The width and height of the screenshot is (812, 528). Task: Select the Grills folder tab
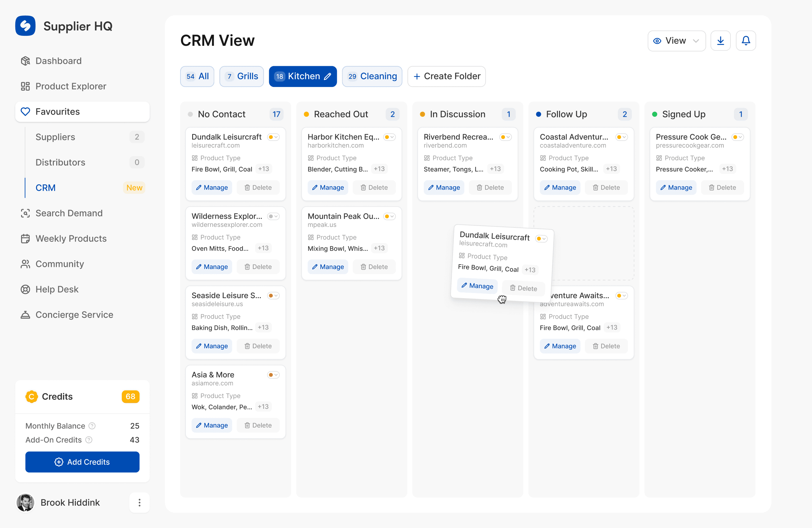click(x=241, y=76)
